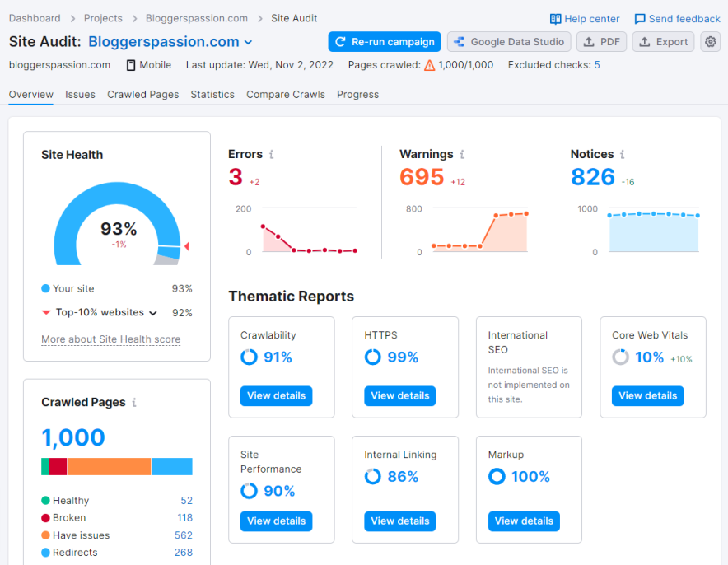Viewport: 728px width, 565px height.
Task: Click the Errors info icon
Action: click(271, 154)
